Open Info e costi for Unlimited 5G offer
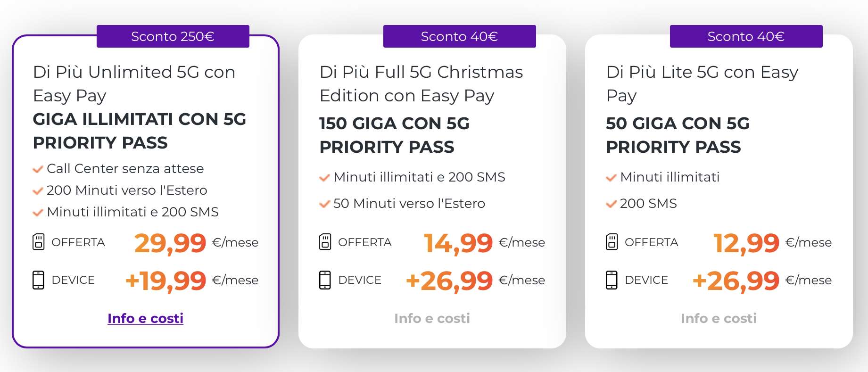Screen dimensions: 868x372 (x=145, y=318)
